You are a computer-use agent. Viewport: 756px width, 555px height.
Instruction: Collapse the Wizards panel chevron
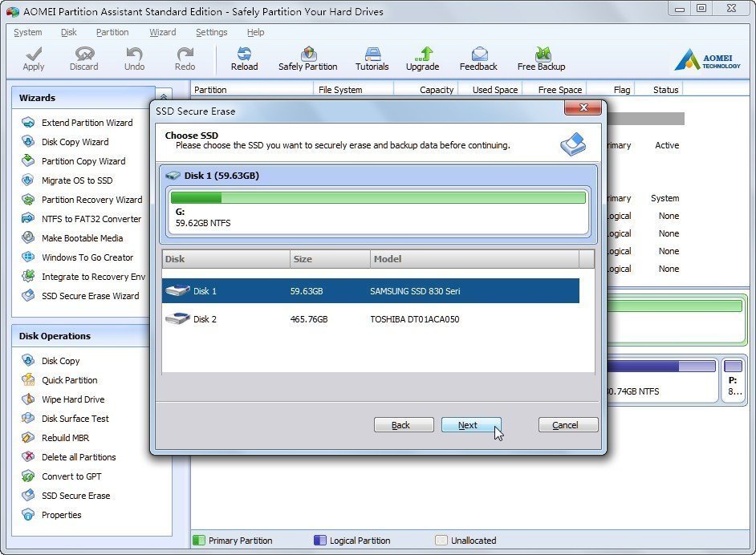[x=164, y=96]
